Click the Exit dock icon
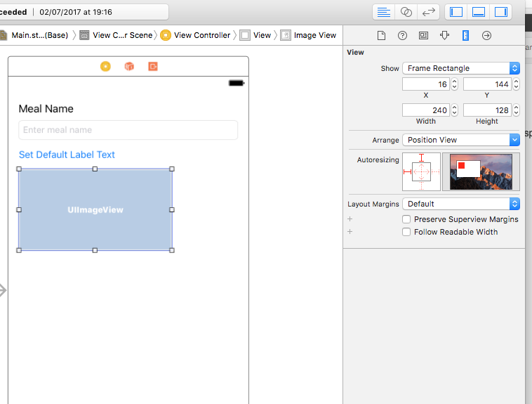The image size is (532, 404). (153, 66)
